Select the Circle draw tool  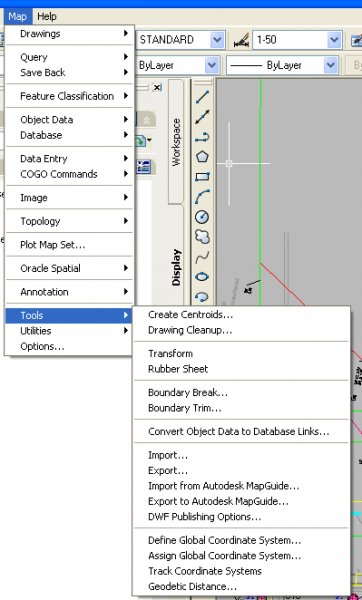click(x=202, y=217)
